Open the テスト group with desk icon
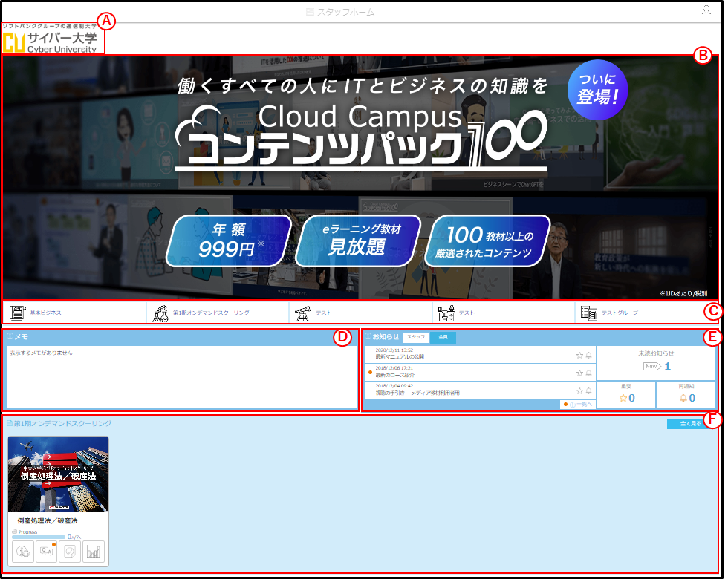Image resolution: width=728 pixels, height=579 pixels. (504, 313)
